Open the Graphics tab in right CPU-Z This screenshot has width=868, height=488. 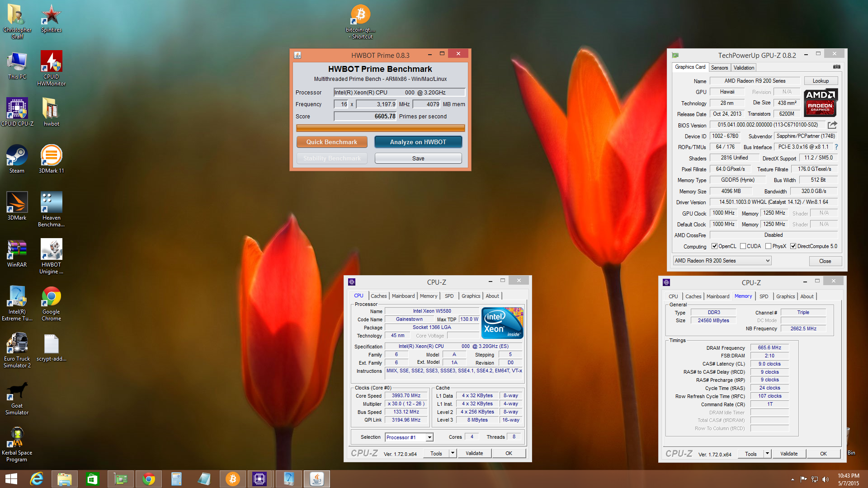tap(785, 296)
